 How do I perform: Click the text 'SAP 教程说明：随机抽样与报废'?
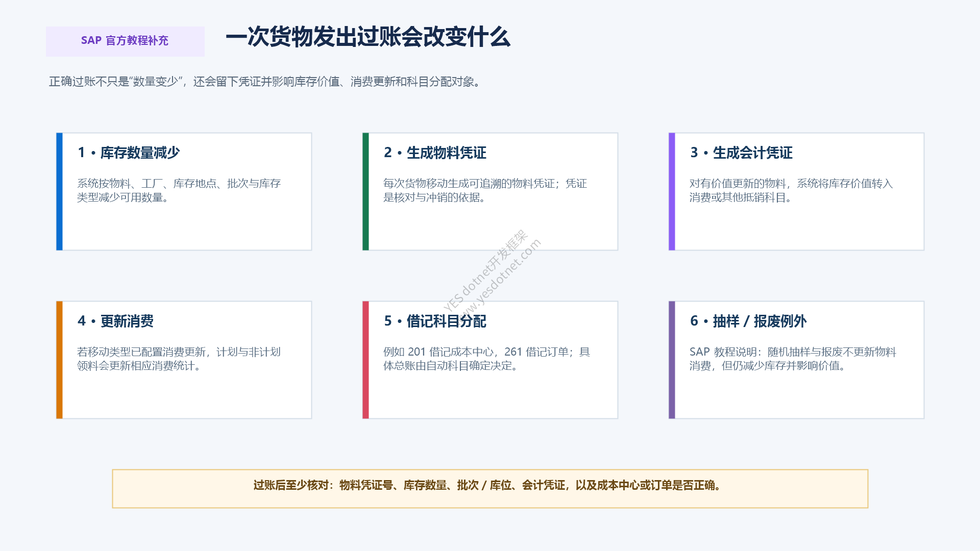pos(793,359)
